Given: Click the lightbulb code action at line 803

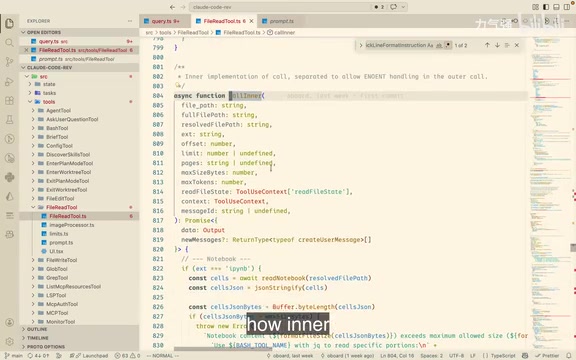Looking at the screenshot, I should coord(178,86).
